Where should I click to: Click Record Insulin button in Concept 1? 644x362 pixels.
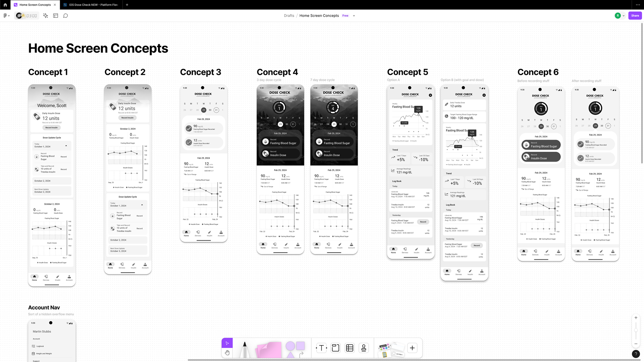[52, 127]
